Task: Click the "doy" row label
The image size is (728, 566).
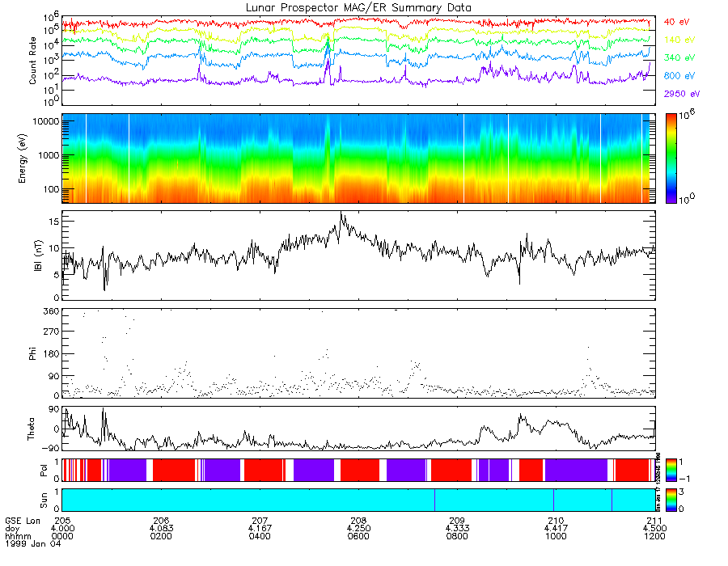Action: click(x=12, y=529)
